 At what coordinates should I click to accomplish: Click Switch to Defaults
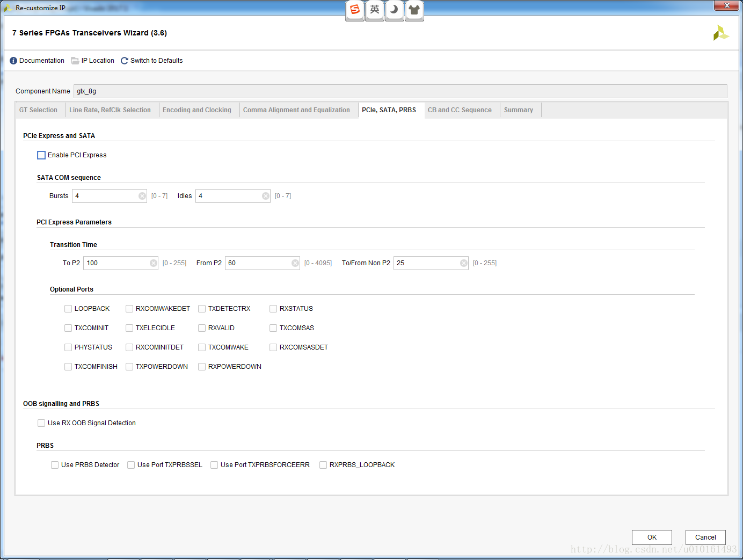coord(156,61)
